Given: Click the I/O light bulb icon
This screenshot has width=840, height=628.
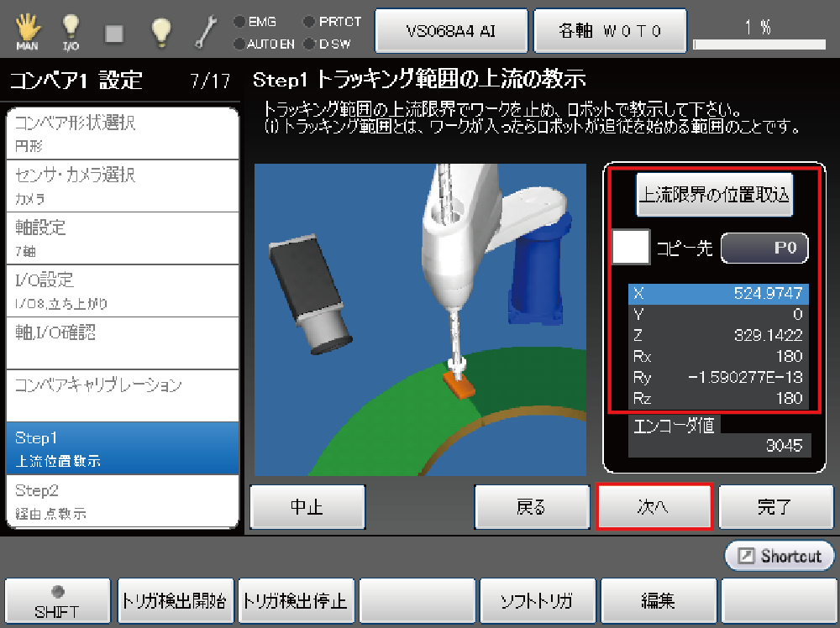Looking at the screenshot, I should [x=71, y=30].
